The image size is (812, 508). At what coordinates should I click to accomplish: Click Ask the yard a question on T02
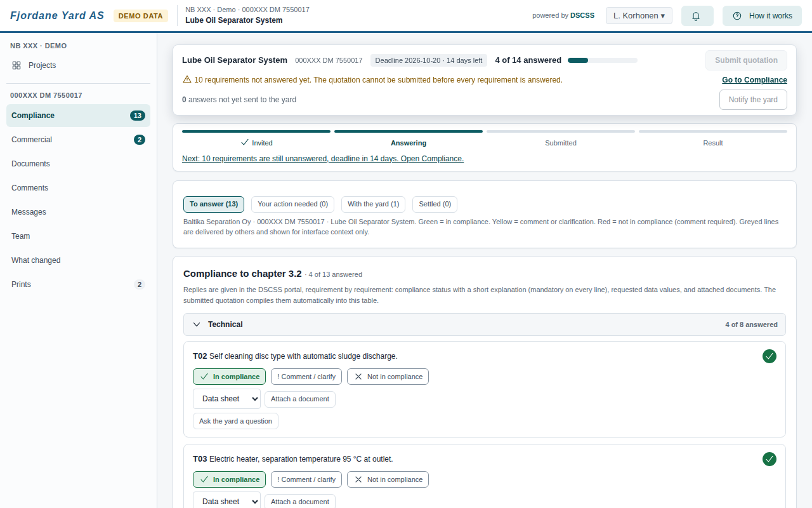point(235,421)
